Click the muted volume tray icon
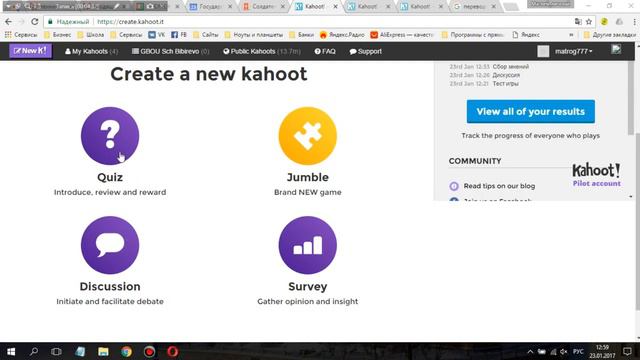 tap(564, 352)
